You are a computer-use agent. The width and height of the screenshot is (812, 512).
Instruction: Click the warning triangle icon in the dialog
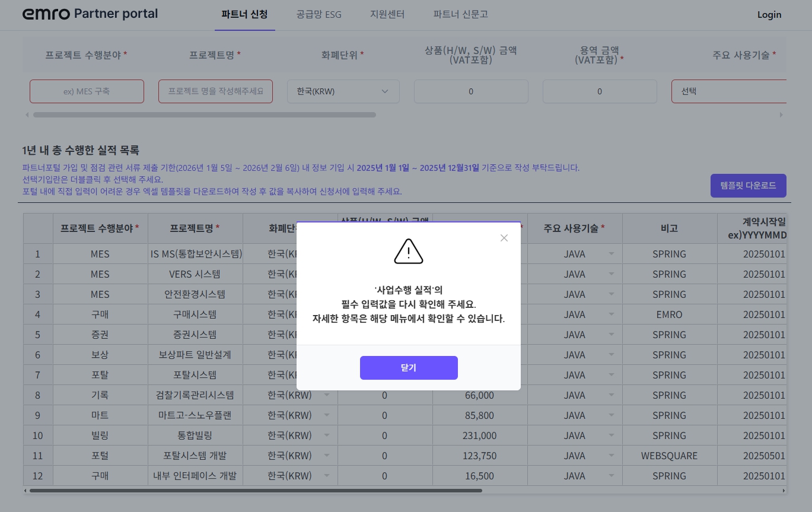coord(409,251)
